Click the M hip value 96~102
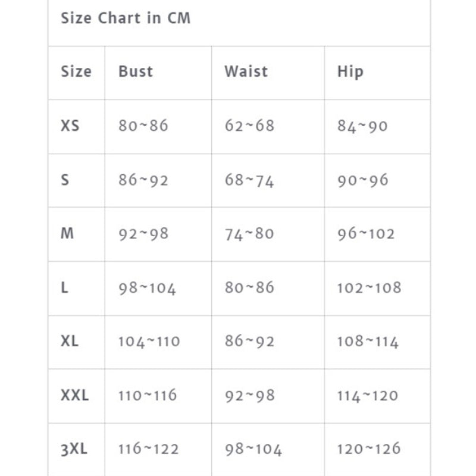Screen dimensions: 476x476 tap(366, 234)
